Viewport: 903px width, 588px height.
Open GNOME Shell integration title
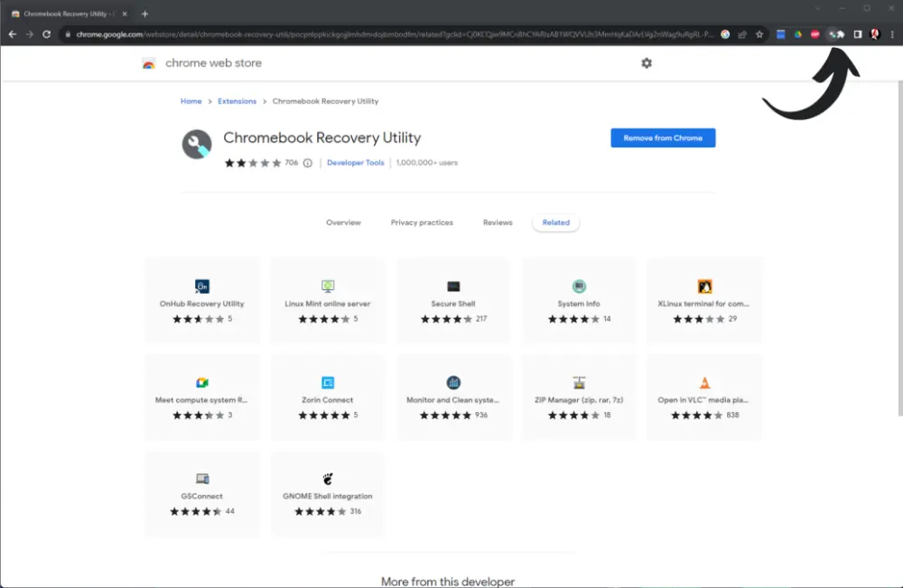(x=328, y=496)
